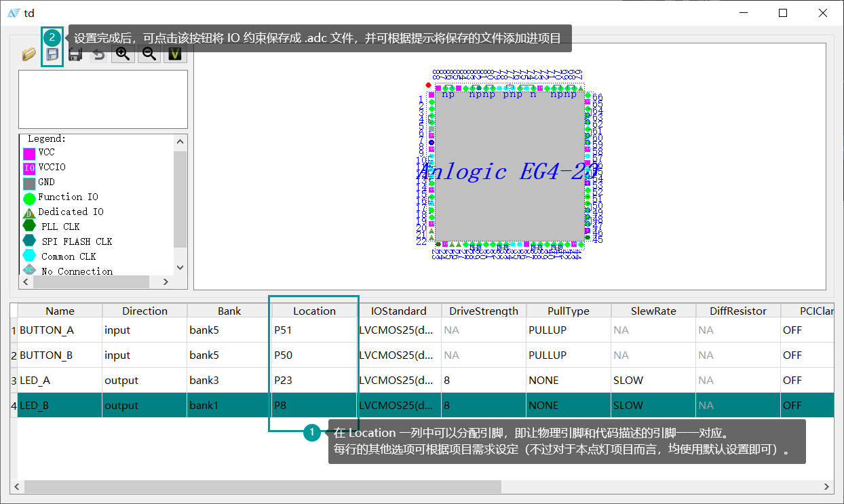Click Legend list scroll-down arrow

tap(180, 268)
